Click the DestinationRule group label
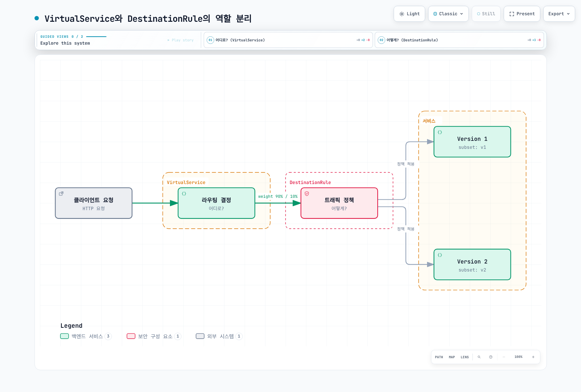This screenshot has width=581, height=392. pyautogui.click(x=310, y=183)
